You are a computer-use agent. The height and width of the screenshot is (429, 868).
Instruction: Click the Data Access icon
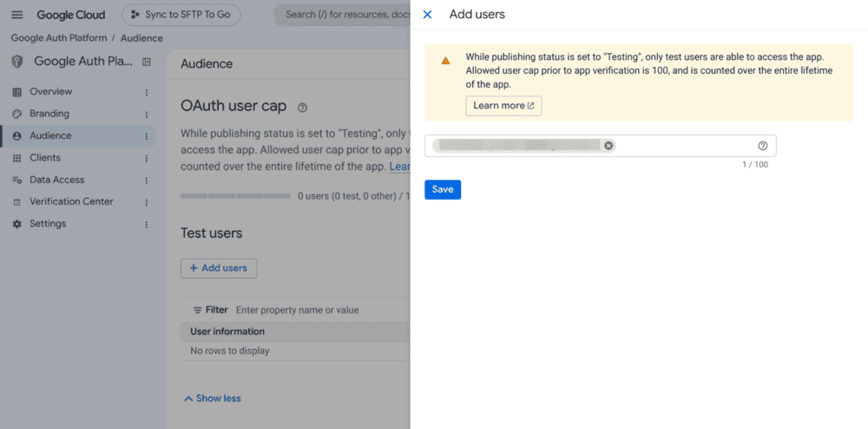17,180
